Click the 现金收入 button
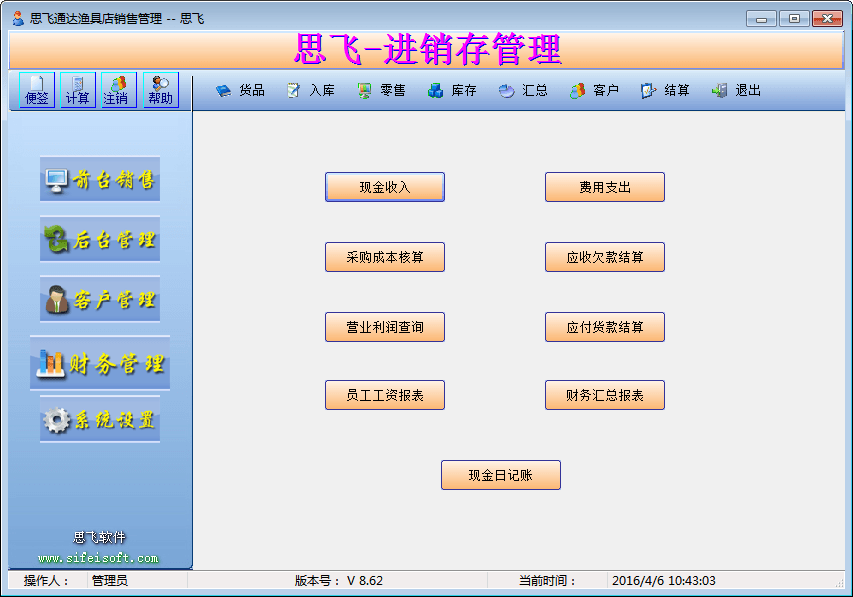 [x=385, y=187]
